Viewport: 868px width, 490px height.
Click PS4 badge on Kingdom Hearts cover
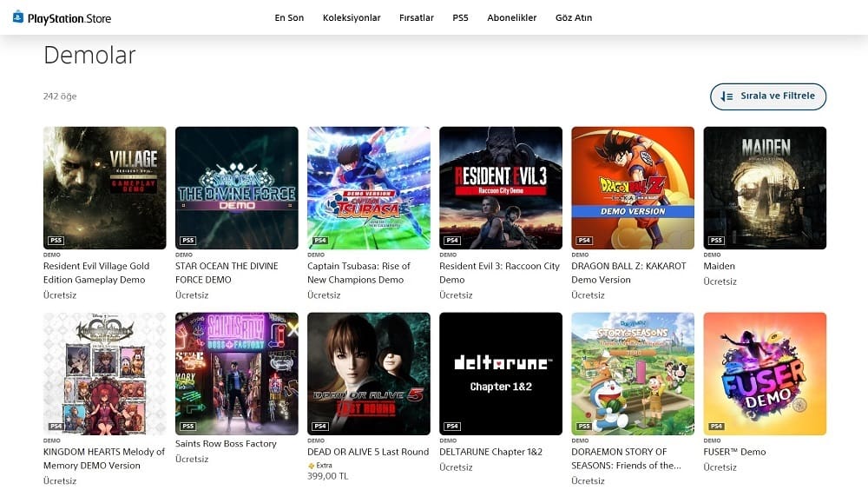(x=56, y=426)
